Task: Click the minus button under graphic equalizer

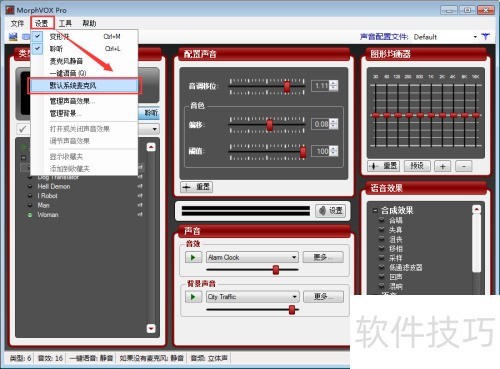Action: point(463,166)
